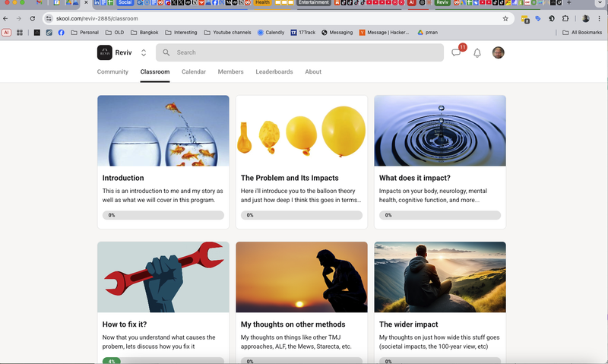Expand the All Bookmarks folder
Screen dimensions: 608x364
click(582, 33)
